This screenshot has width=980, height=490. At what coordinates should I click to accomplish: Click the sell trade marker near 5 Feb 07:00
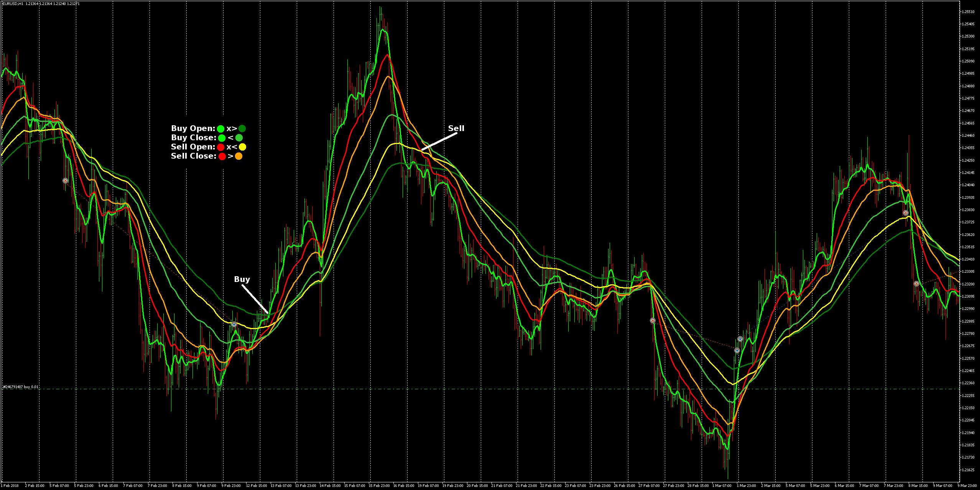pos(65,180)
